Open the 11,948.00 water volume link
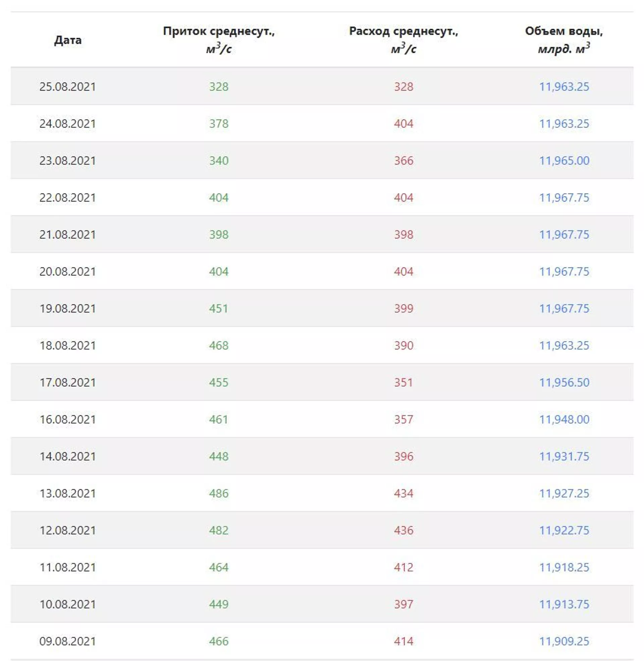This screenshot has height=661, width=644. 564,420
